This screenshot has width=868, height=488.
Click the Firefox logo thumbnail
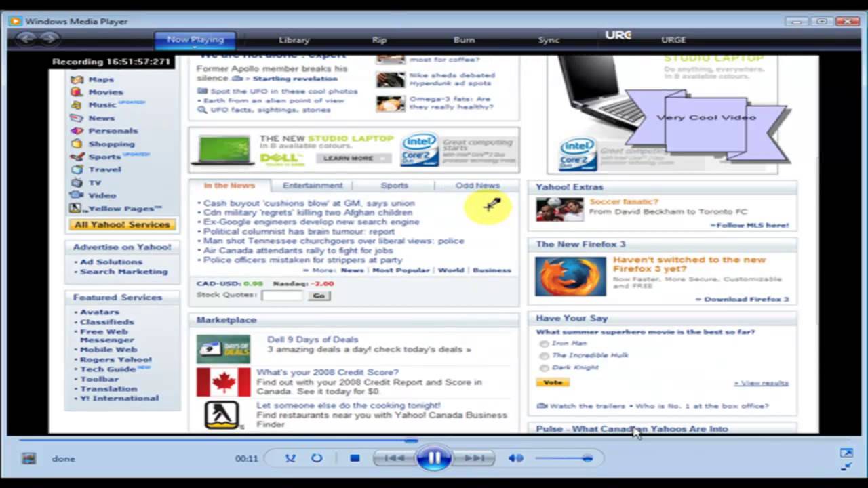coord(570,276)
